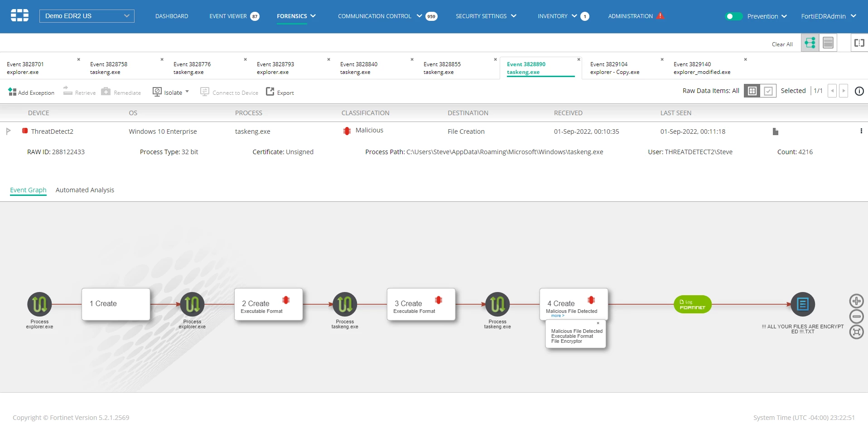The image size is (868, 424).
Task: Open the FortiEDRAdmin user menu
Action: [829, 16]
